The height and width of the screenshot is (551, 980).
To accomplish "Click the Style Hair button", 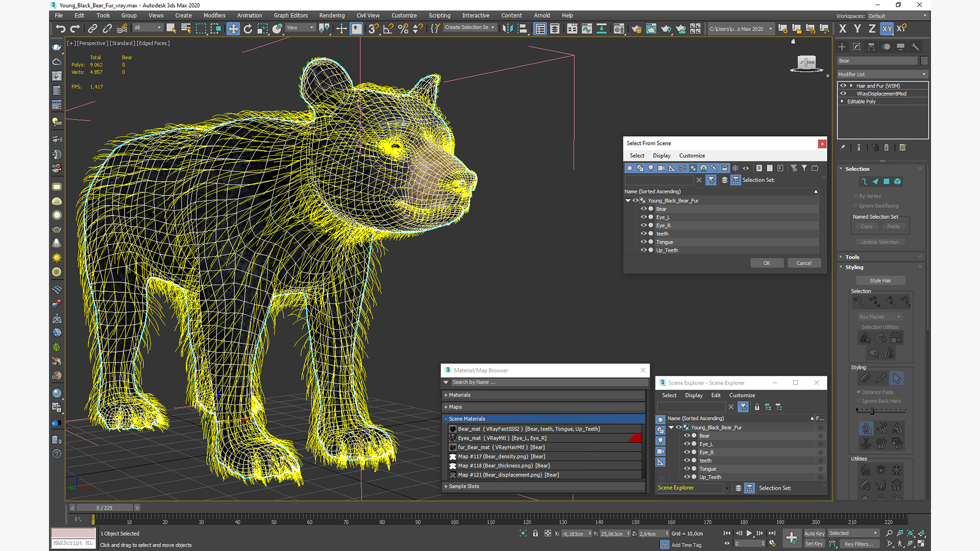I will coord(880,281).
